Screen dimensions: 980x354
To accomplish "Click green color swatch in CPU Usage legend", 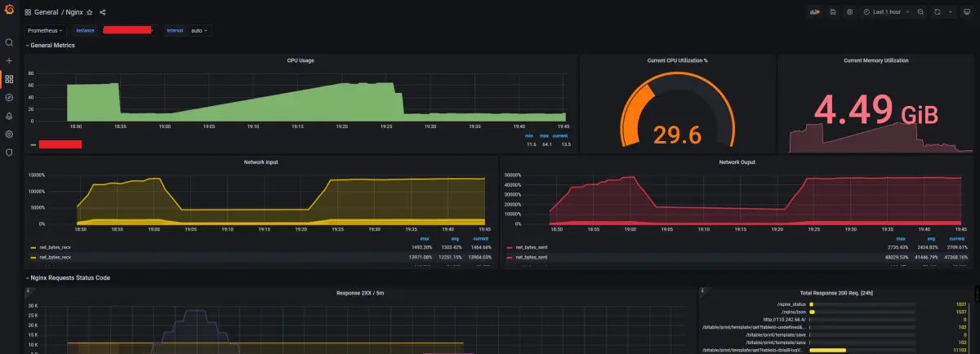I will 33,144.
